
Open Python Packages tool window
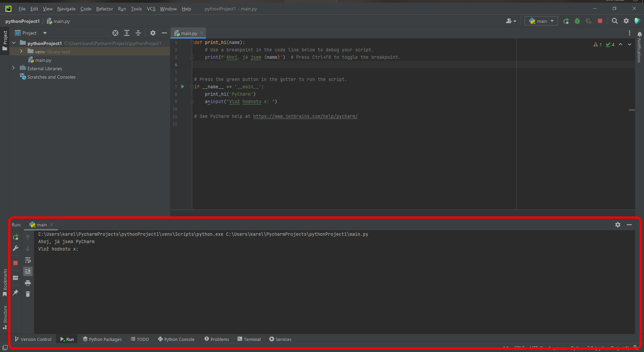[x=102, y=339]
